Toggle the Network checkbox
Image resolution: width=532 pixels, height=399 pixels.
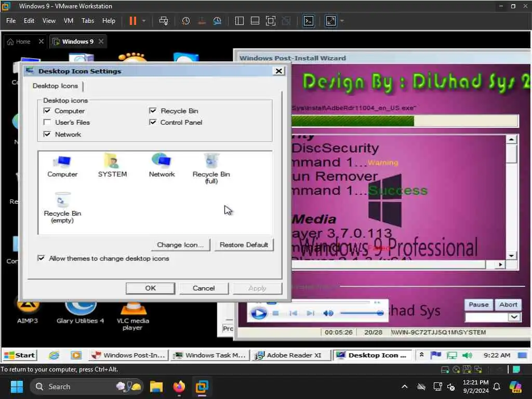click(x=47, y=135)
